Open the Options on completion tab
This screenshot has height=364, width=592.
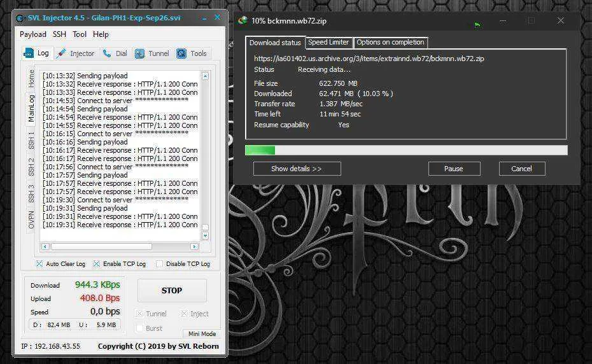coord(390,42)
